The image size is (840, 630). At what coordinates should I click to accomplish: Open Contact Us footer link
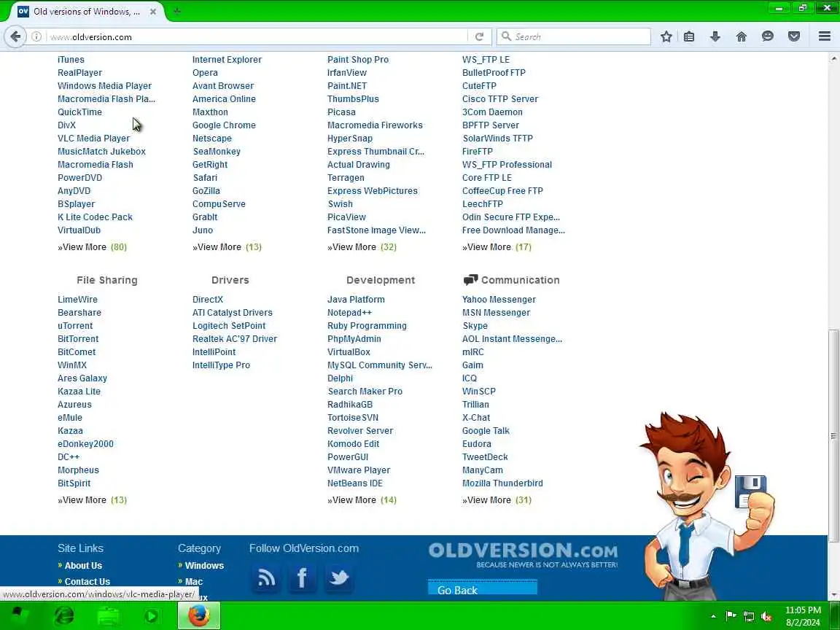tap(87, 582)
